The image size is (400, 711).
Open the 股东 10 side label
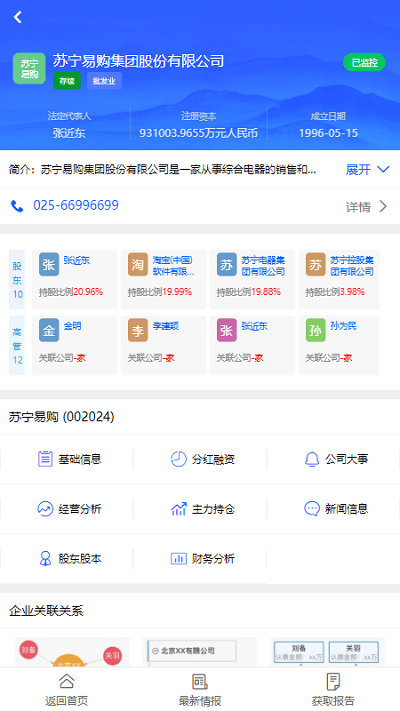pos(17,279)
